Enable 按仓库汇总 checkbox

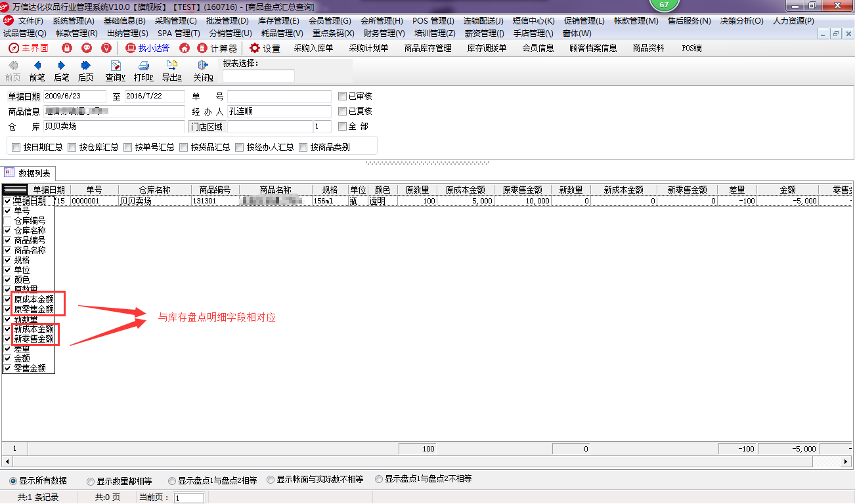(72, 148)
